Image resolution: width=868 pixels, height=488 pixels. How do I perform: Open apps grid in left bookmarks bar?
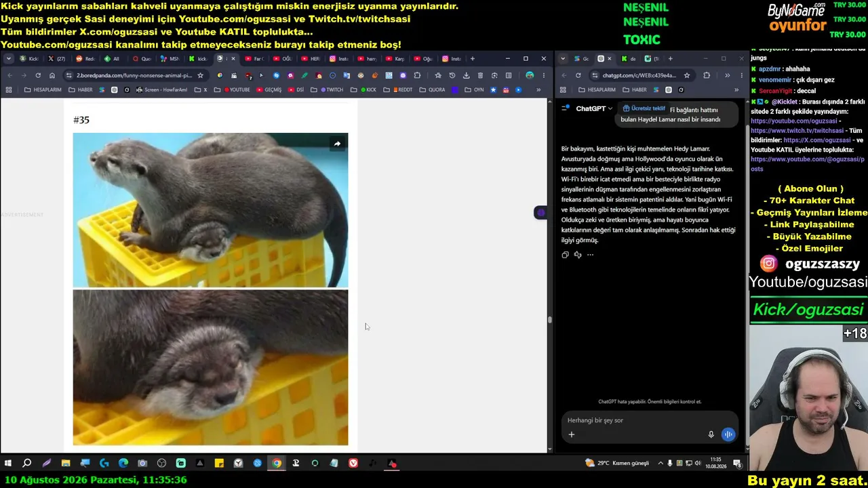click(x=9, y=89)
